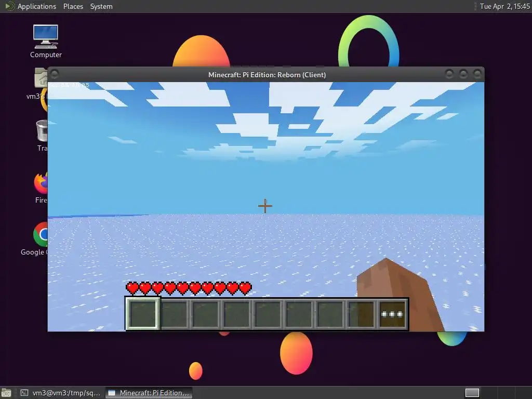Open the Firefox desktop icon
The image size is (532, 399).
coord(41,188)
